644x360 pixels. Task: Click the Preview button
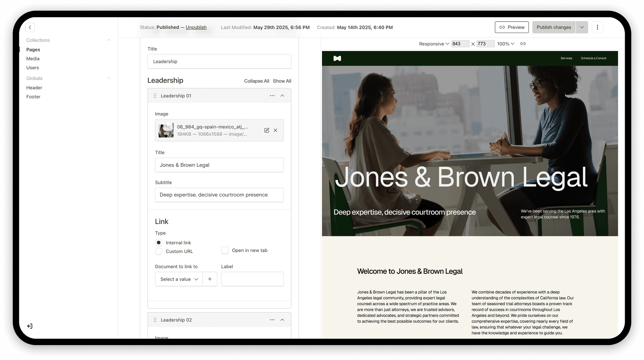pos(512,27)
